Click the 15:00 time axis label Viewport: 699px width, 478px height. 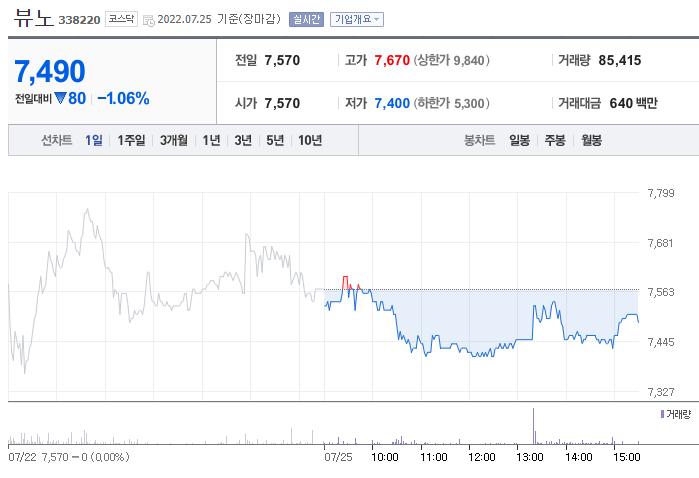[x=626, y=457]
